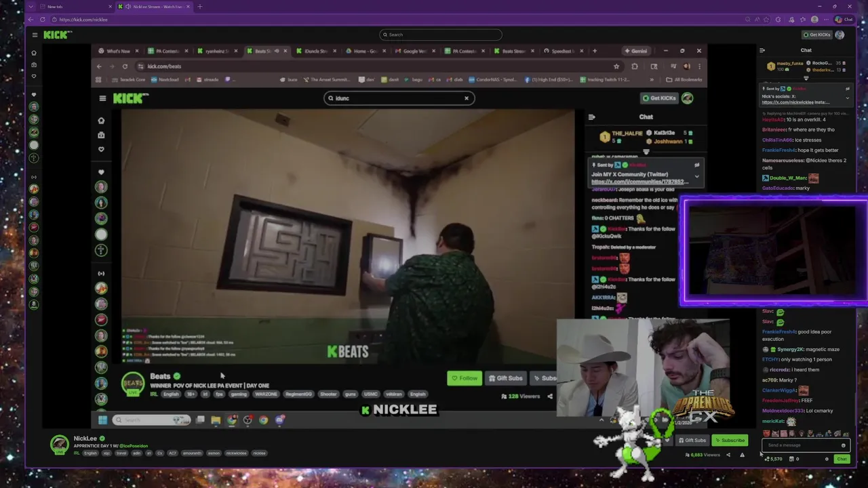
Task: Follow the Beats channel
Action: 465,378
